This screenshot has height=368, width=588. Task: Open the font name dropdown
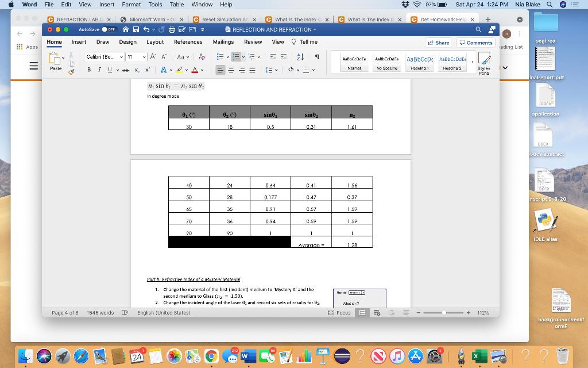pyautogui.click(x=121, y=56)
